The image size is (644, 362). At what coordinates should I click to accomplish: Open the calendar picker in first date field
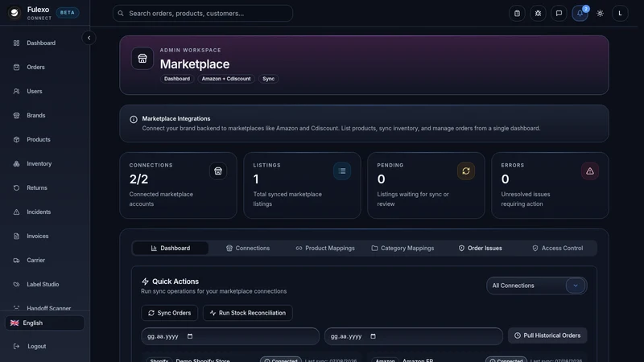pyautogui.click(x=190, y=336)
